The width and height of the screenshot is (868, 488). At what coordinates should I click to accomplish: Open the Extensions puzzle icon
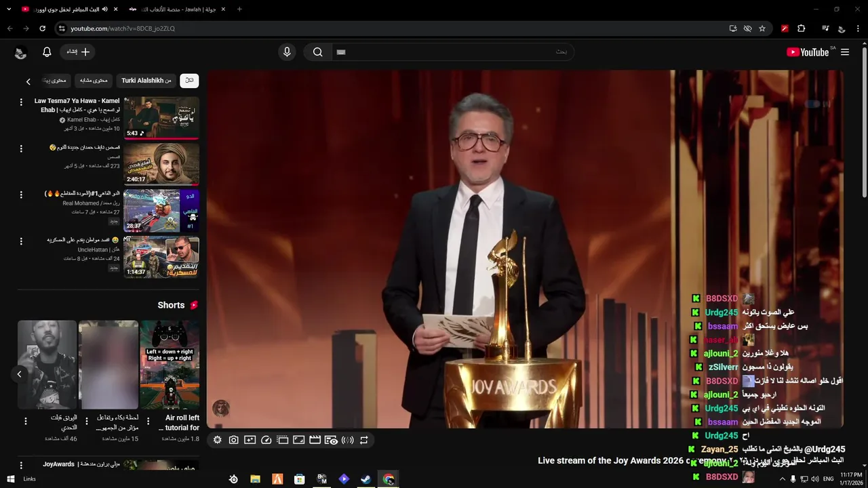tap(801, 28)
